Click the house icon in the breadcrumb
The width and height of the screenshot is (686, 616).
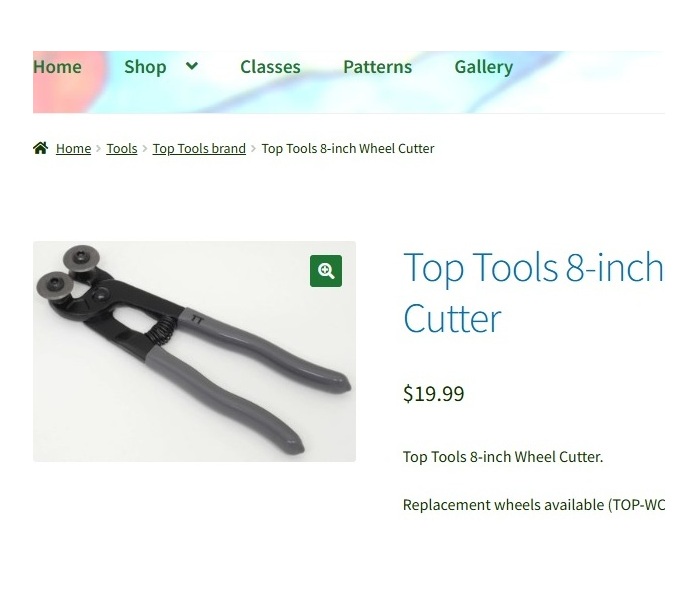click(x=40, y=148)
